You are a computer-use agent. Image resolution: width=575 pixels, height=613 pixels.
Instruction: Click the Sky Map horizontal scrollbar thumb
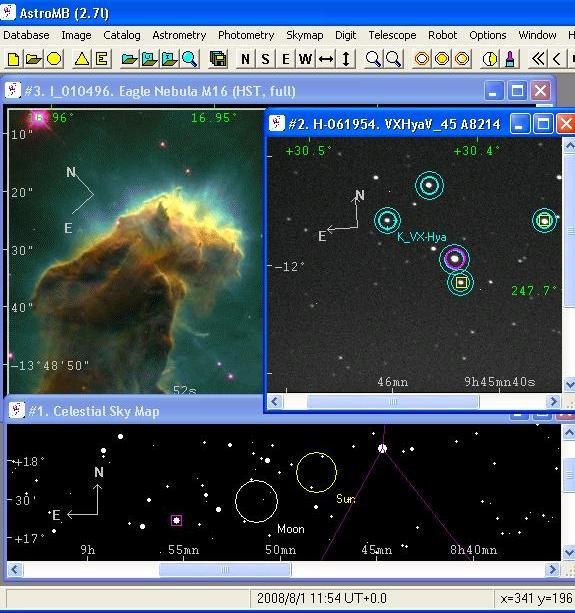coord(225,570)
